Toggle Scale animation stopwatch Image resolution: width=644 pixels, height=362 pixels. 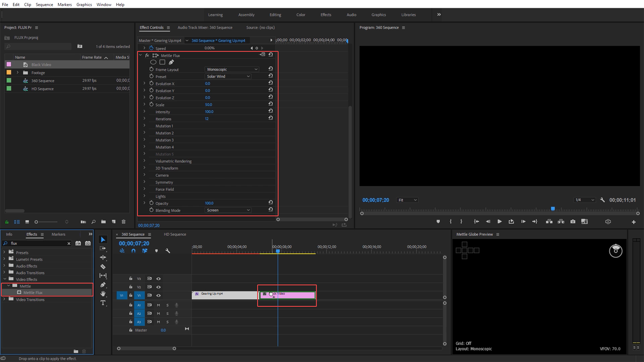pyautogui.click(x=151, y=105)
